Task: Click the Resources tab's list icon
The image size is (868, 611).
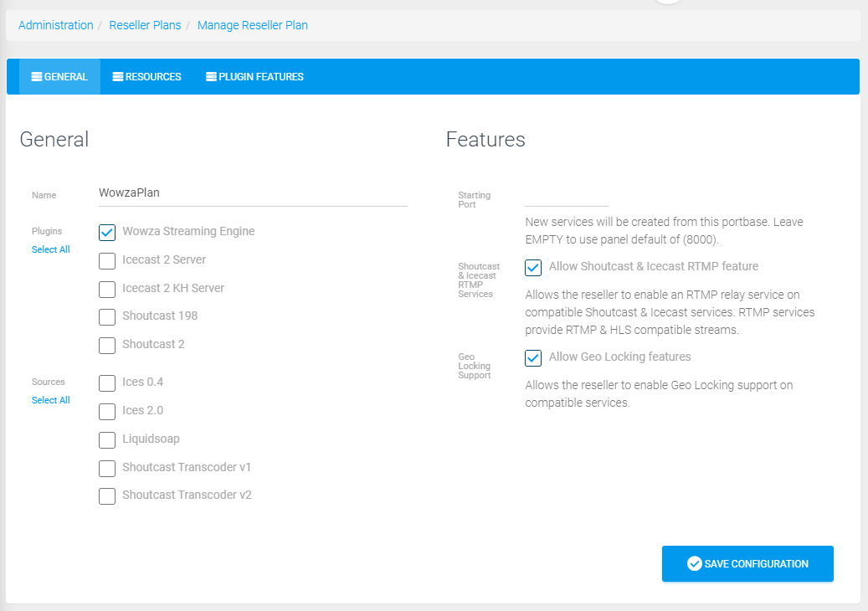Action: point(118,77)
